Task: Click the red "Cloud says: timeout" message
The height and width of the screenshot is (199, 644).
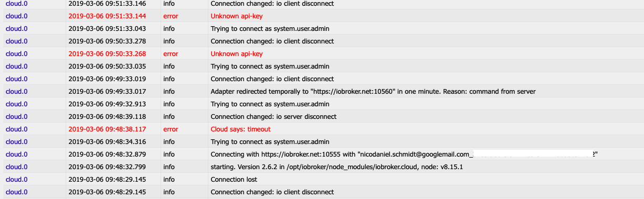Action: tap(240, 129)
